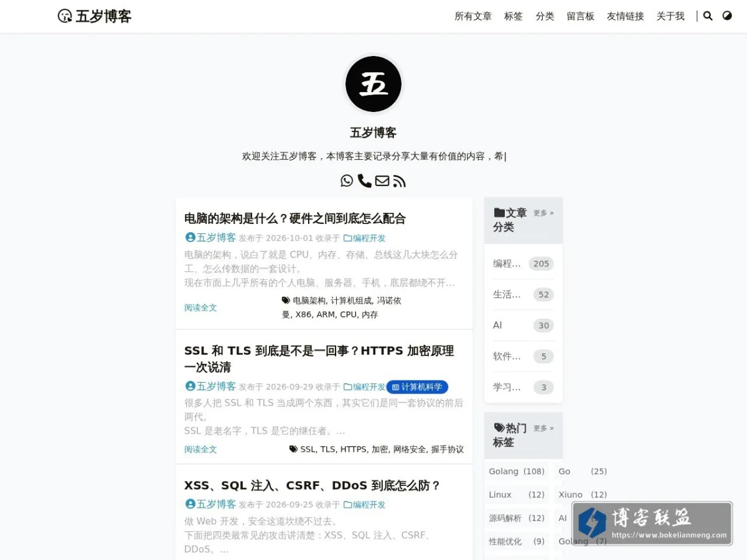Click 性能优化 (9) tag
The width and height of the screenshot is (747, 560).
tap(517, 541)
